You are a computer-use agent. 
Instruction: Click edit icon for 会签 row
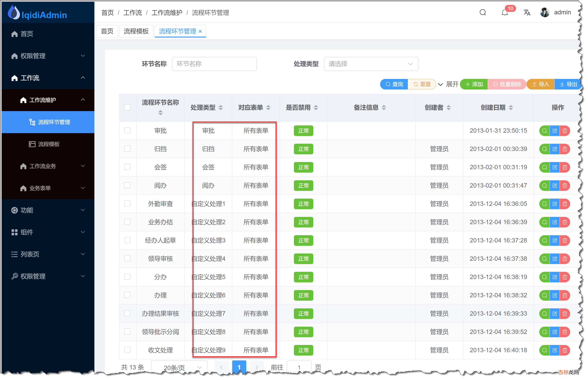(554, 167)
